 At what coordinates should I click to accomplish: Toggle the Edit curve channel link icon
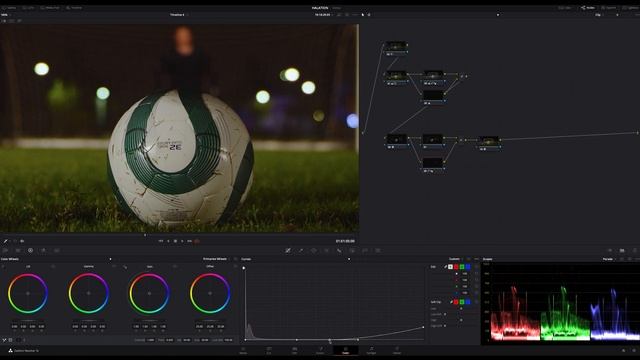[x=445, y=267]
